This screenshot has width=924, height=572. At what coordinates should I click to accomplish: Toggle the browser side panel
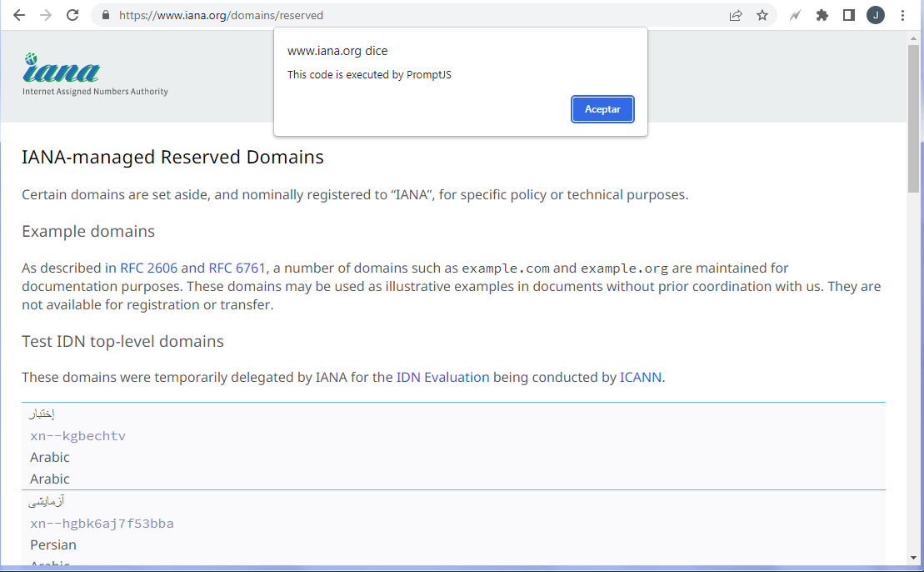(849, 15)
